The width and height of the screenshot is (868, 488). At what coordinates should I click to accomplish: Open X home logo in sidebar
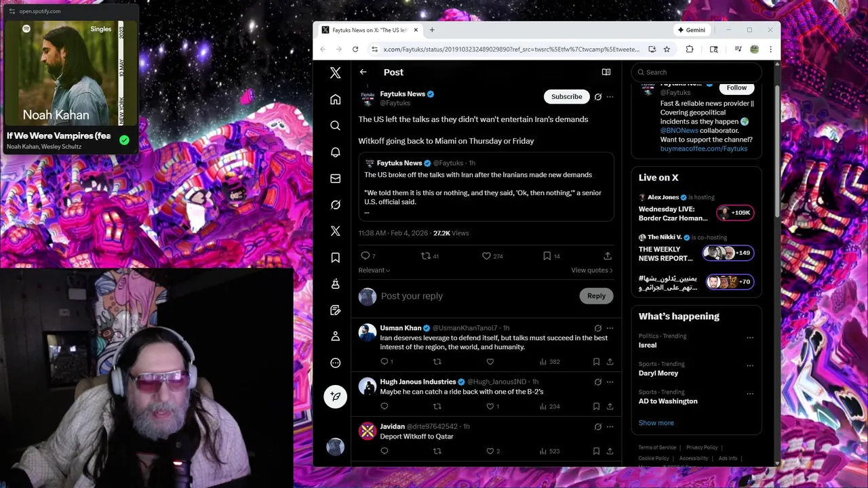pyautogui.click(x=335, y=73)
